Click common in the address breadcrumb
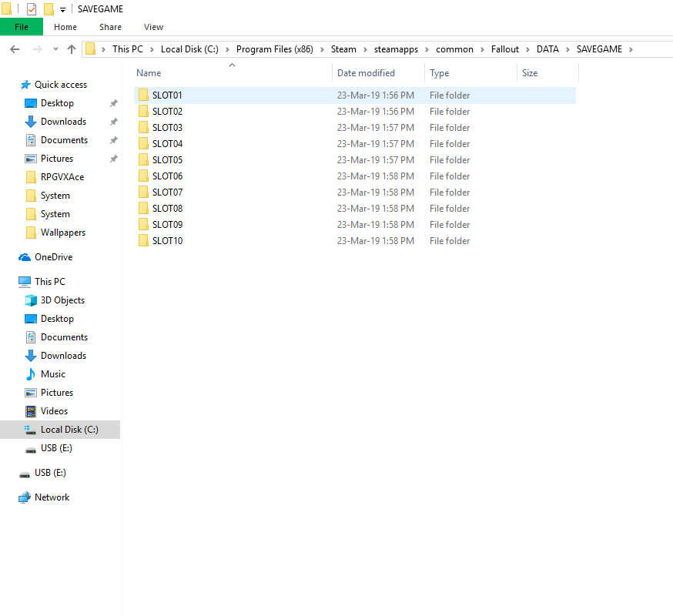This screenshot has width=673, height=616. [x=454, y=49]
